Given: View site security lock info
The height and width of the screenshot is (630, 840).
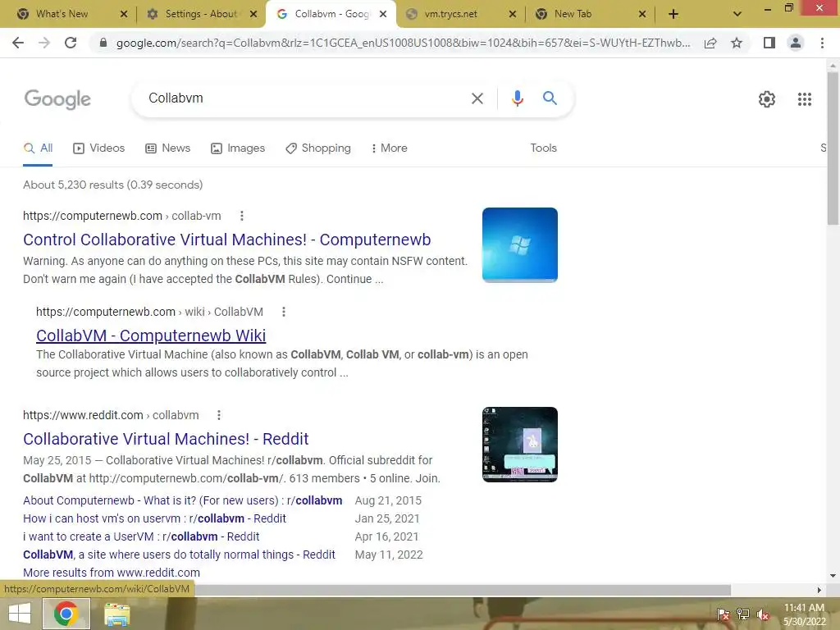Looking at the screenshot, I should 103,43.
